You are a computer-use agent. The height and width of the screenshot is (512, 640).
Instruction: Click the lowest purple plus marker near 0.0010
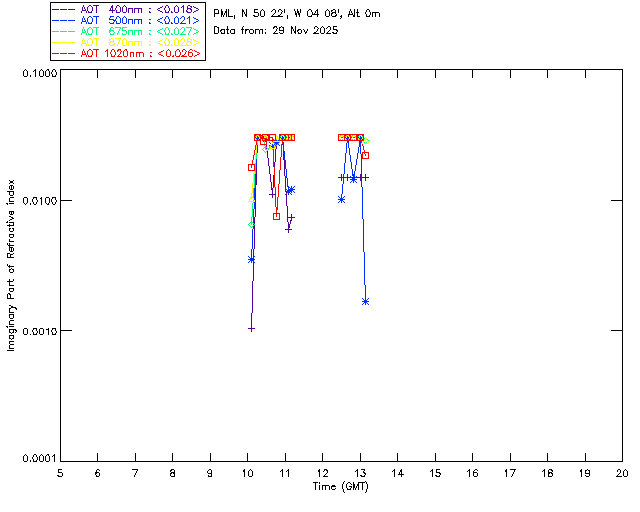[x=251, y=329]
